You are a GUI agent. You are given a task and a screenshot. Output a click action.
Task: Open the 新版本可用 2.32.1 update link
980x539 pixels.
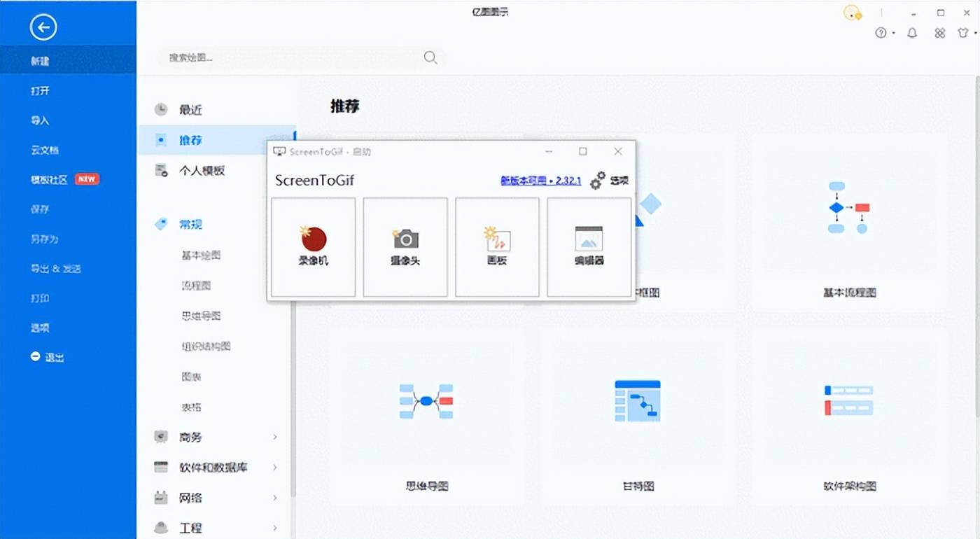pyautogui.click(x=540, y=181)
